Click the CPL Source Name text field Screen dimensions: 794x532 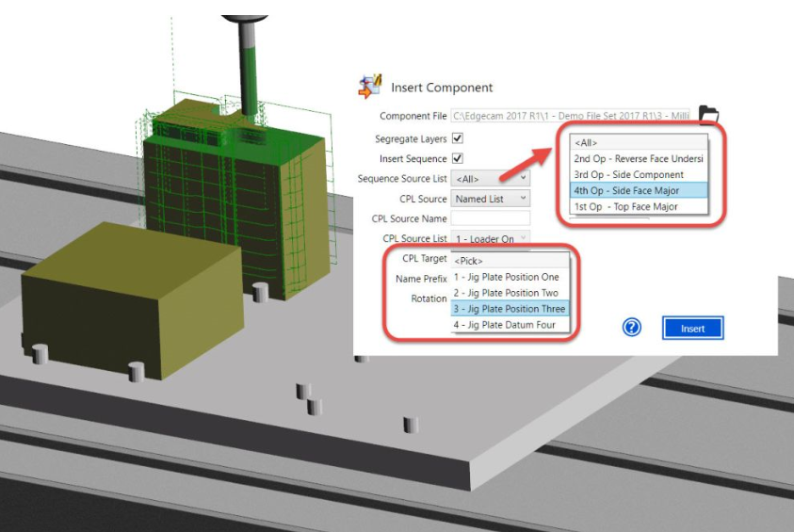click(x=491, y=219)
